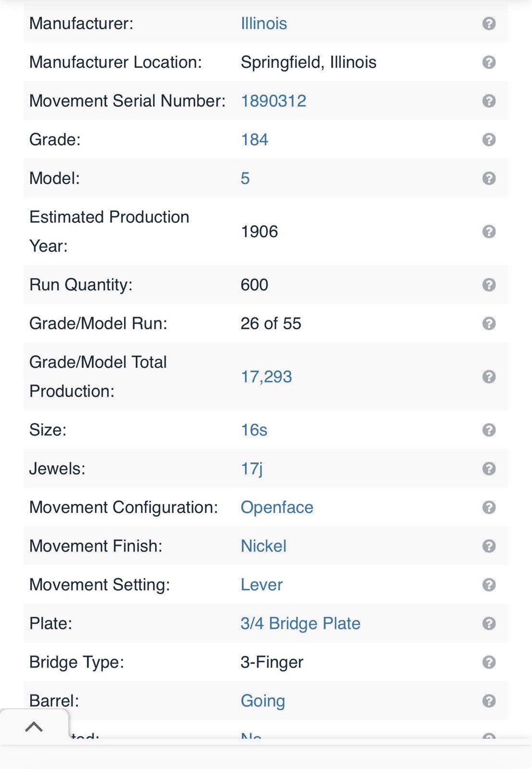This screenshot has height=769, width=532.
Task: Select the 1906 production year value
Action: 259,232
